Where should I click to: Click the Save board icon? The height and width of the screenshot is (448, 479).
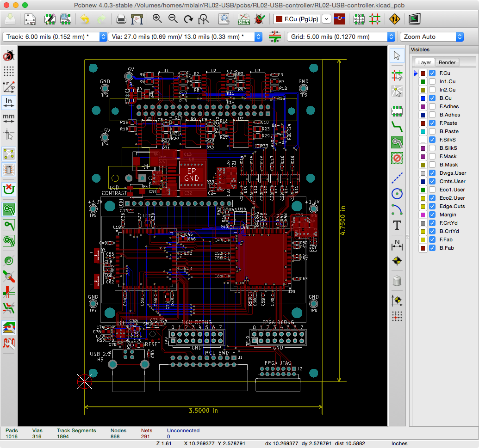[10, 19]
